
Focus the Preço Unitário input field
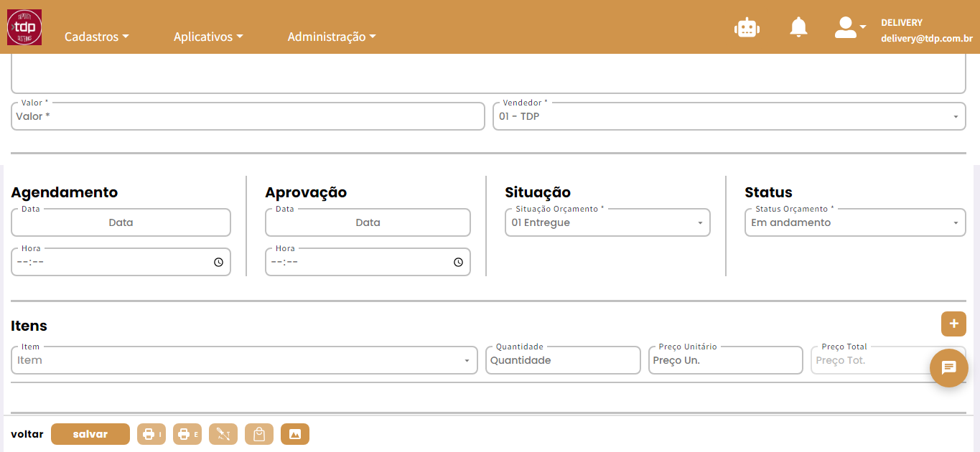[726, 360]
